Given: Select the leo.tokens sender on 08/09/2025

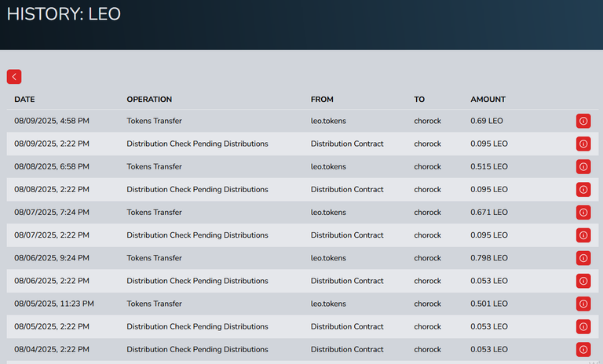Looking at the screenshot, I should [x=328, y=121].
